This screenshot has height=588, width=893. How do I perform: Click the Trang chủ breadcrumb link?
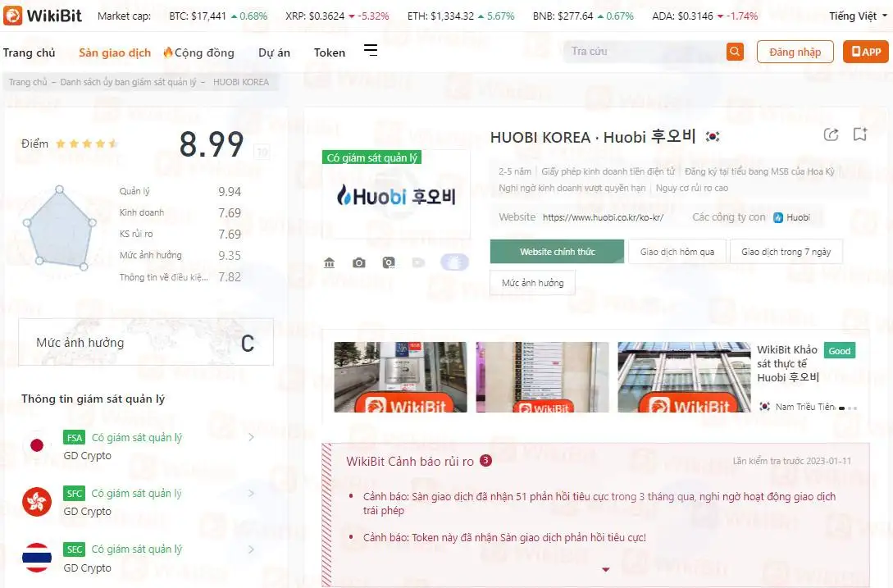28,82
